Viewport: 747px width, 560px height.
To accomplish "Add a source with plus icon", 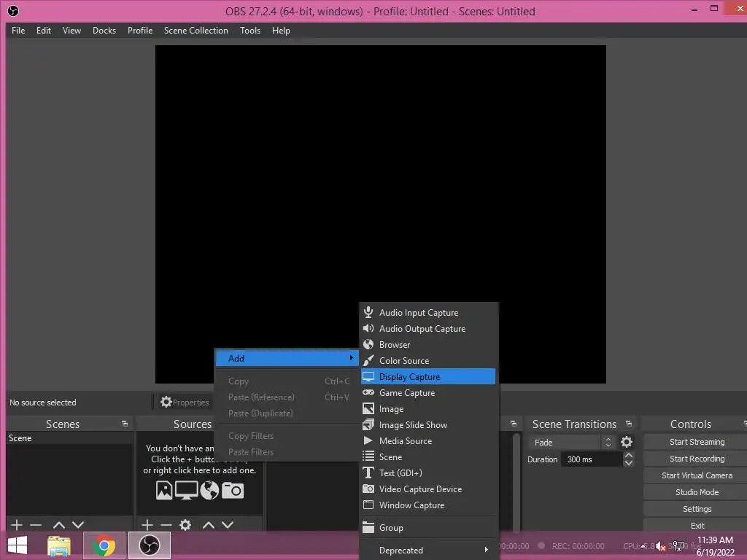I will click(147, 525).
